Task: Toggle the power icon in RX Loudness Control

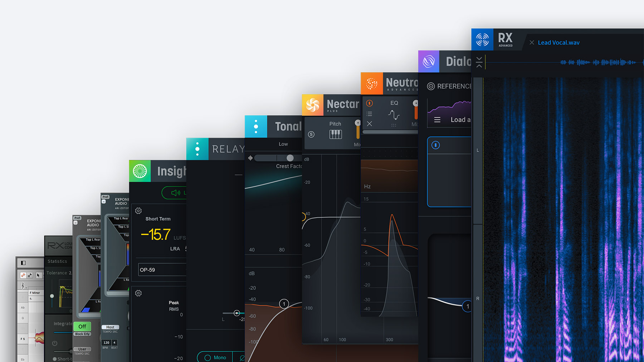Action: pos(55,343)
